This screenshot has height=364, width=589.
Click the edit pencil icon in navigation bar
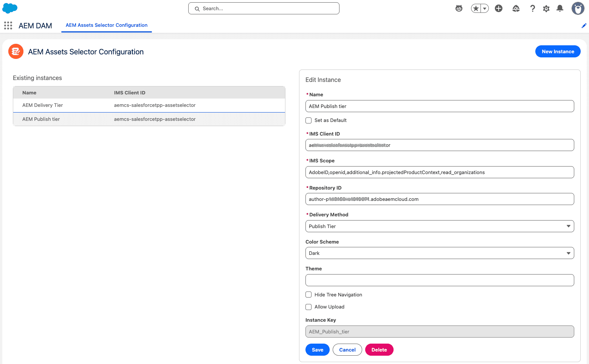[584, 26]
